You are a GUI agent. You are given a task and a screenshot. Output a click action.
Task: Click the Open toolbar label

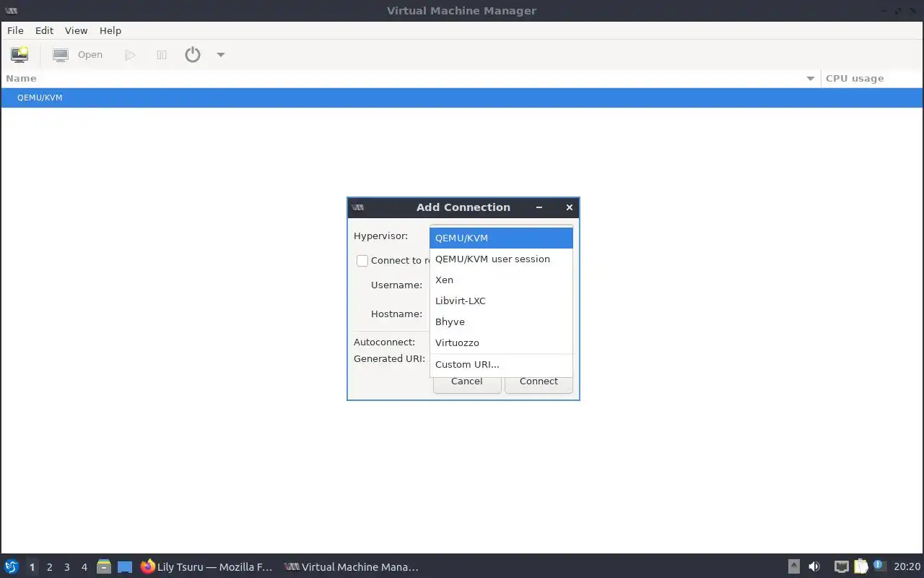(x=90, y=54)
